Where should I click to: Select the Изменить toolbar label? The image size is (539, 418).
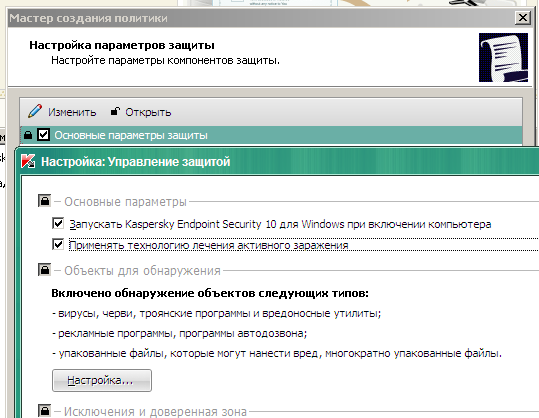[x=72, y=112]
